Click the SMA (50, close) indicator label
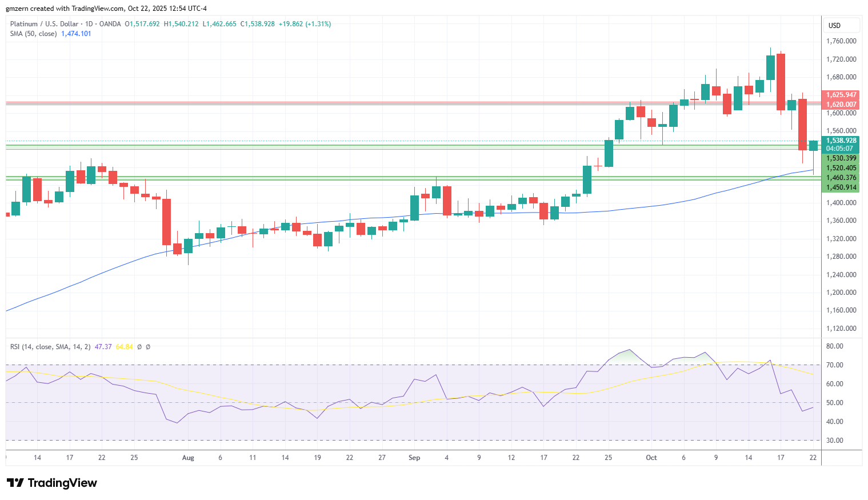Screen dimensions: 868x500 coord(33,34)
